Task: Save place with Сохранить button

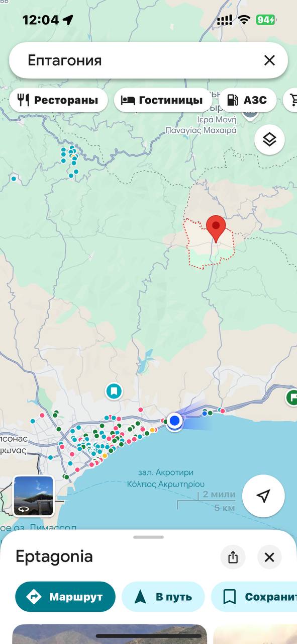Action: click(254, 597)
